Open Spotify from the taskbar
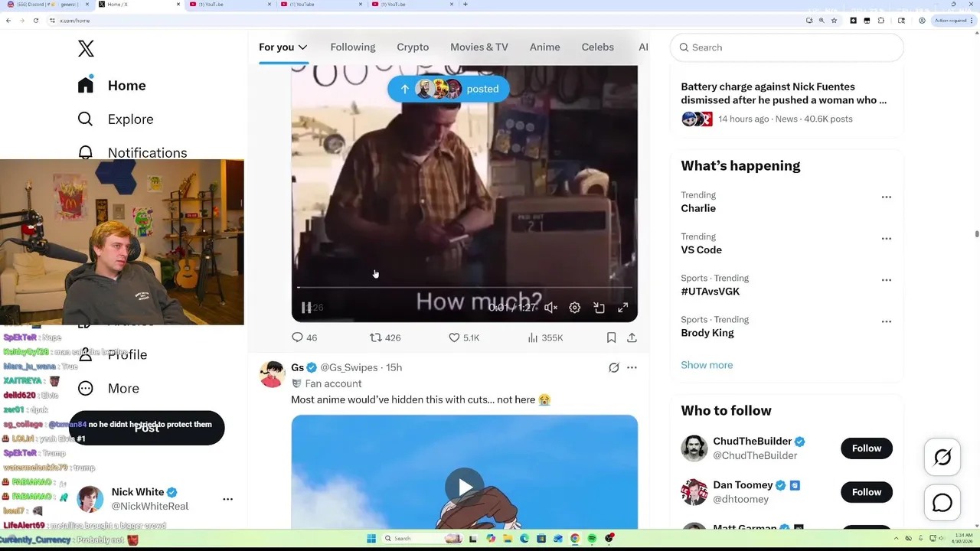Image resolution: width=980 pixels, height=551 pixels. [x=592, y=539]
